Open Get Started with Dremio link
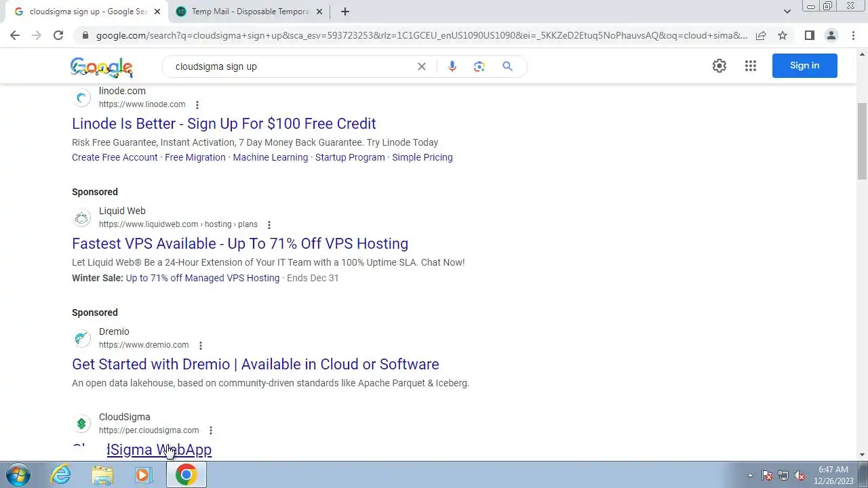 pyautogui.click(x=256, y=364)
